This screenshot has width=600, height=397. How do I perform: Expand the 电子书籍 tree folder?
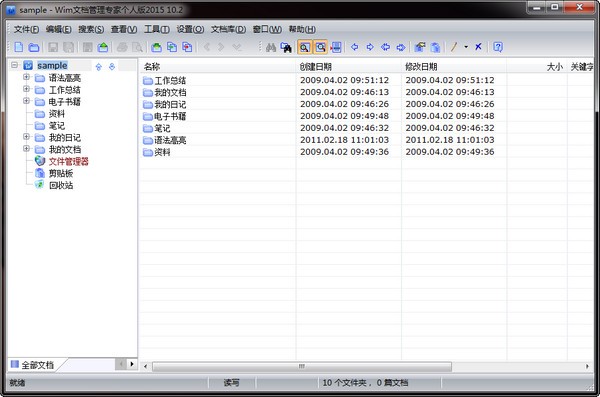pos(26,101)
